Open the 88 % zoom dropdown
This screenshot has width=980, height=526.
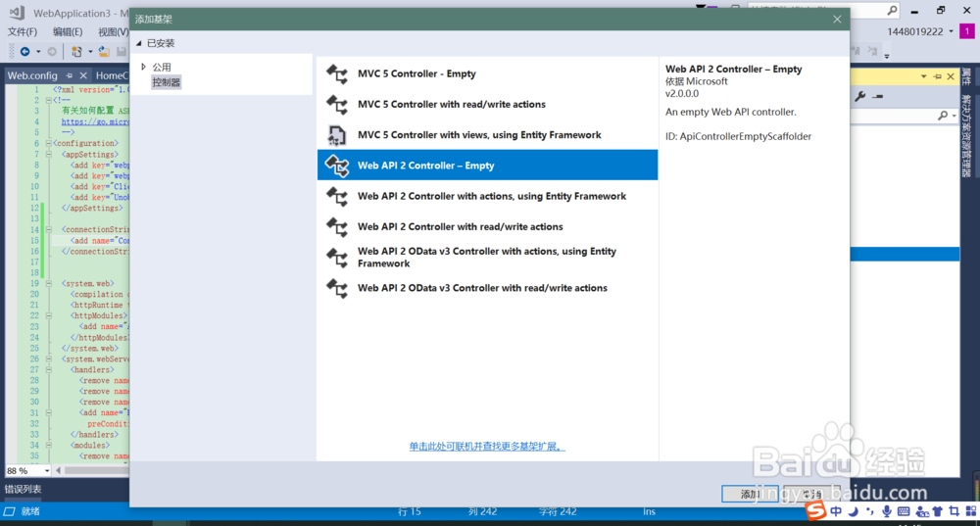click(47, 470)
